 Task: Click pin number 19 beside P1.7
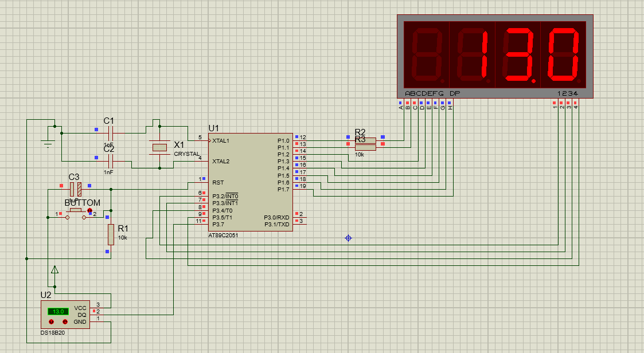(x=303, y=186)
